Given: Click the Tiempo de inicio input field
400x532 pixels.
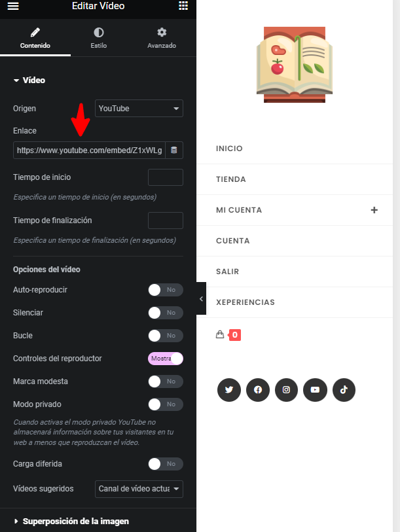Looking at the screenshot, I should pos(166,177).
